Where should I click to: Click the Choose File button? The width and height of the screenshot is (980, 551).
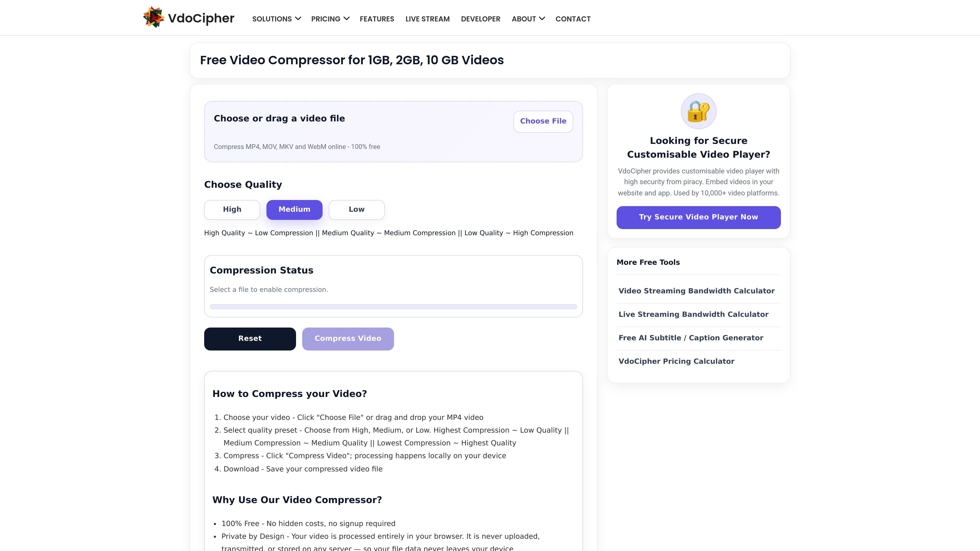543,121
